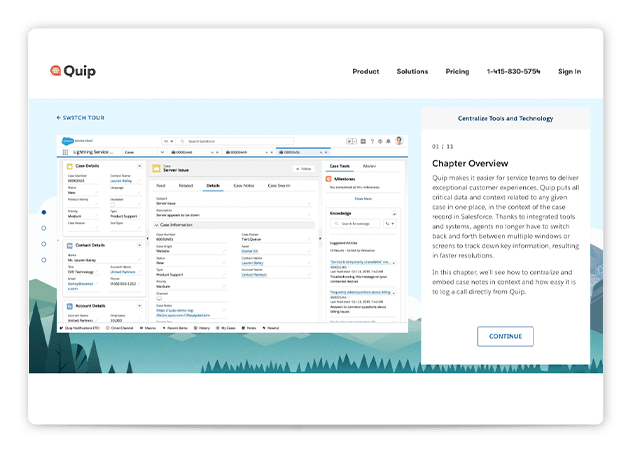Open Omni-Channel in the utility bar
Screen dimensions: 632x456
(x=119, y=328)
